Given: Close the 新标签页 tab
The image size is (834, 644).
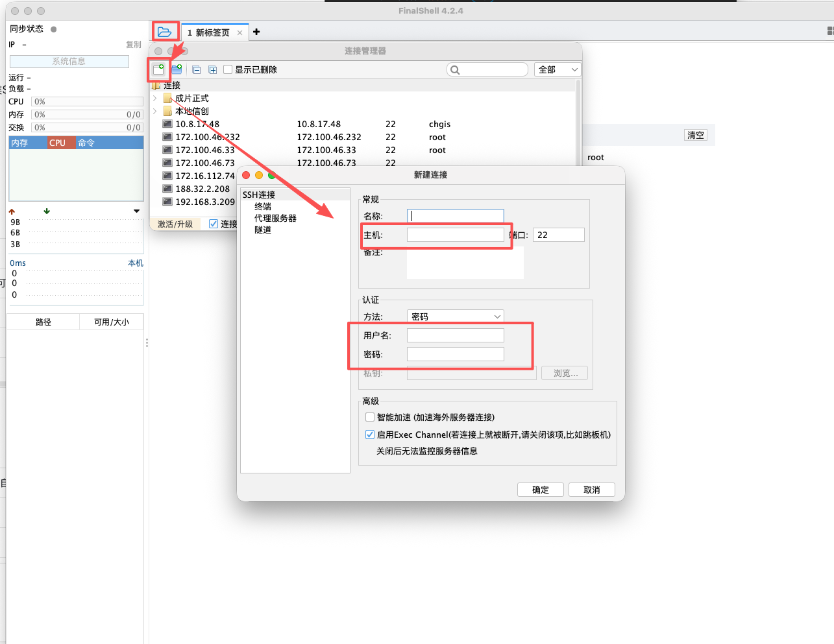Looking at the screenshot, I should pos(239,32).
